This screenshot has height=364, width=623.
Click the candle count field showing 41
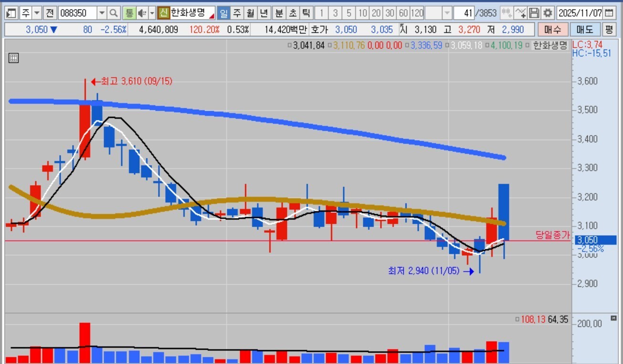pyautogui.click(x=463, y=13)
